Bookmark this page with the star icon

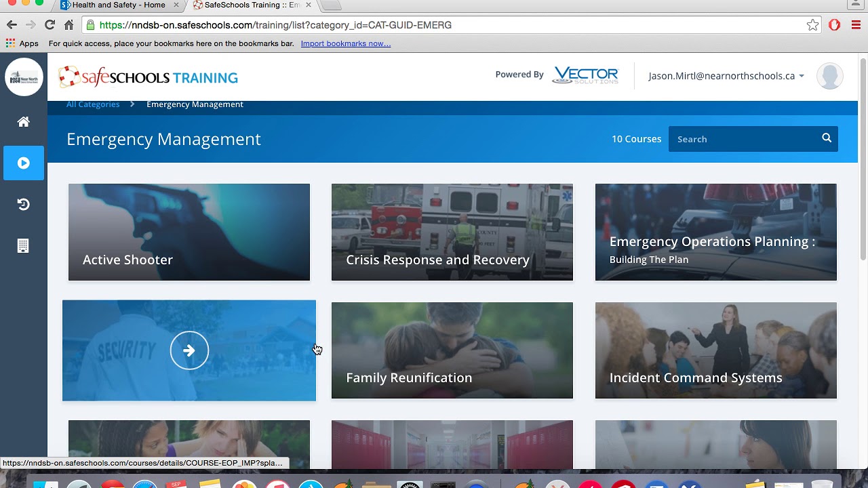click(812, 25)
